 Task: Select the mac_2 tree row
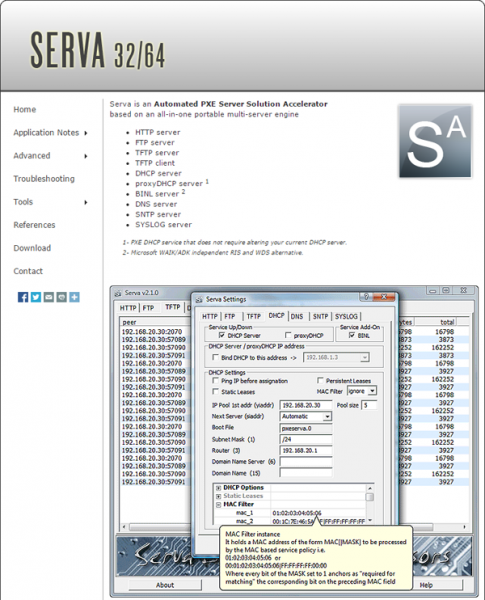click(x=291, y=521)
